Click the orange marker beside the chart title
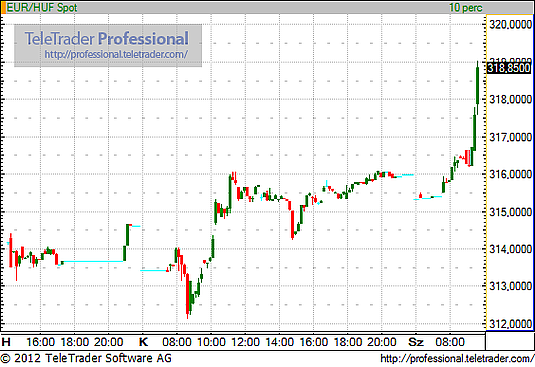Viewport: 535px width, 367px height. coord(4,8)
